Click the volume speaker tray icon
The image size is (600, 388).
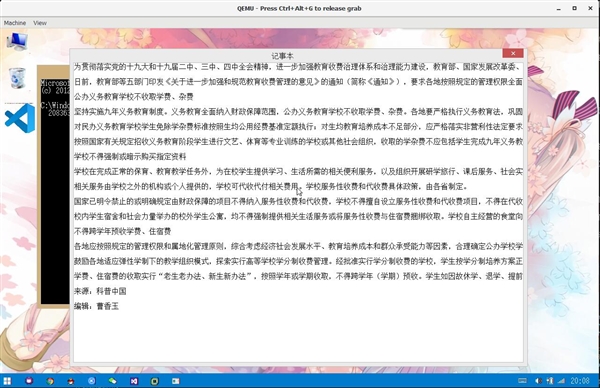(x=538, y=381)
